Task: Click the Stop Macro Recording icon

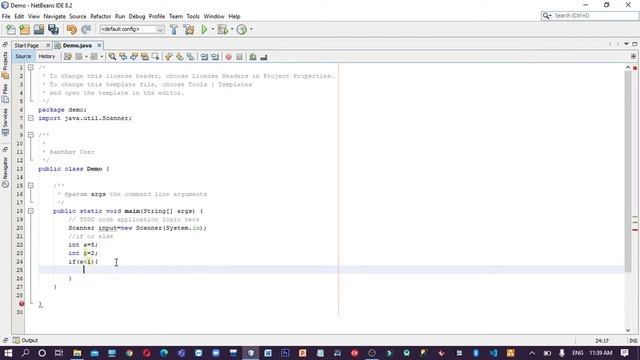Action: [240, 57]
